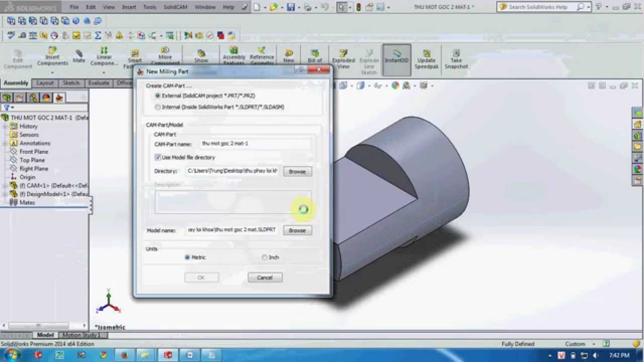Click the Model name field
This screenshot has width=644, height=362.
232,230
